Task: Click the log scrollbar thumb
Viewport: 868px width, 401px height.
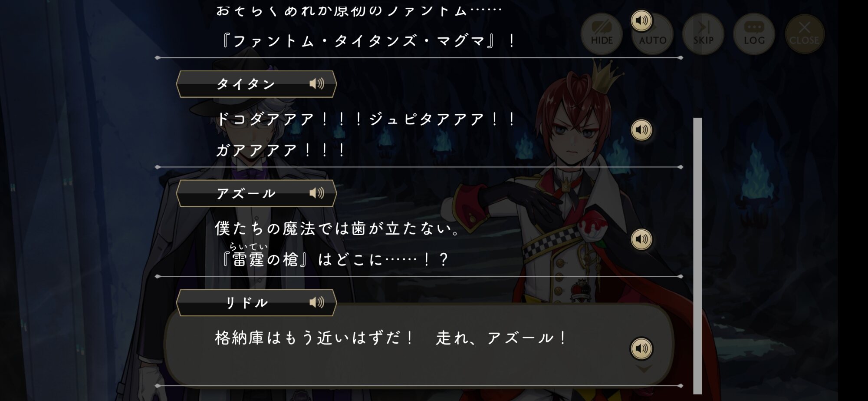Action: coord(697,255)
